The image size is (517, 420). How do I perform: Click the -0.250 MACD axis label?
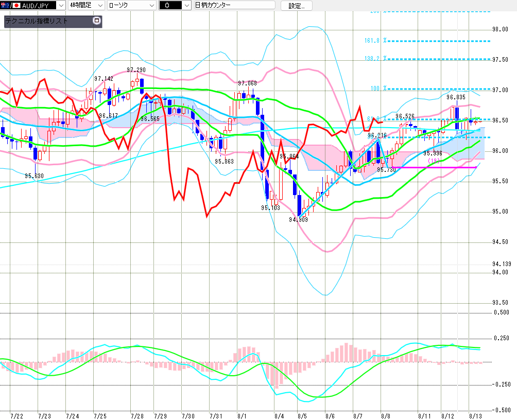click(502, 384)
